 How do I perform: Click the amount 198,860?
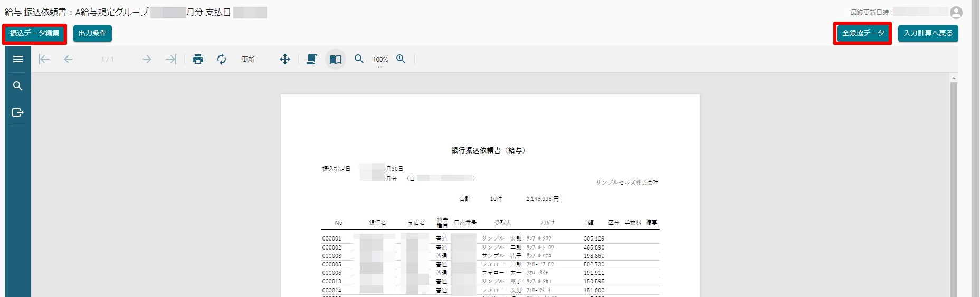pyautogui.click(x=594, y=256)
